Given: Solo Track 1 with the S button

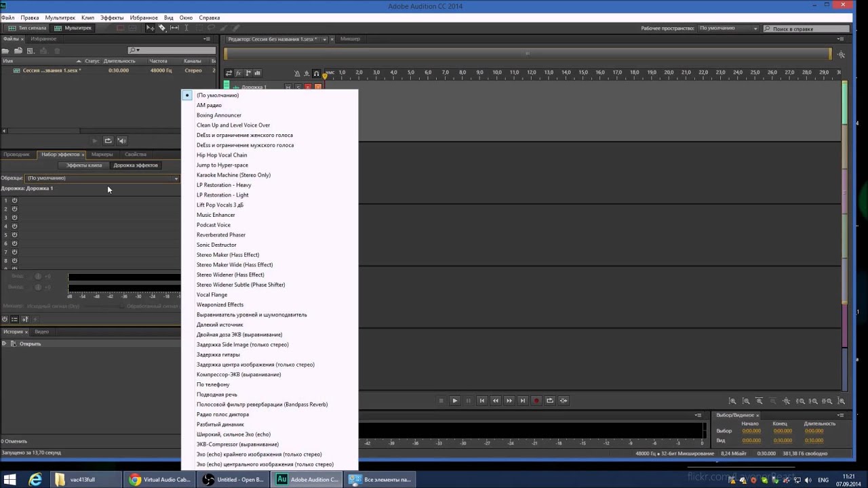Looking at the screenshot, I should pyautogui.click(x=298, y=87).
